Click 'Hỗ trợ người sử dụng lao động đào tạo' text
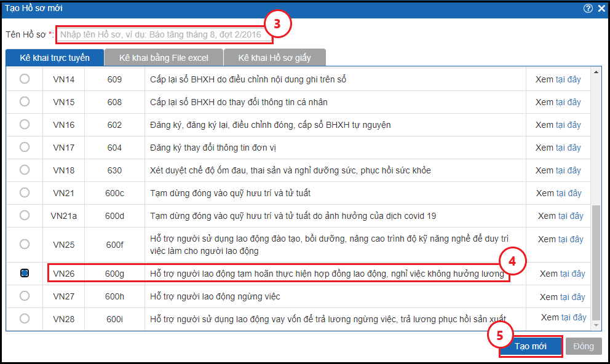The image size is (610, 364). pos(330,245)
